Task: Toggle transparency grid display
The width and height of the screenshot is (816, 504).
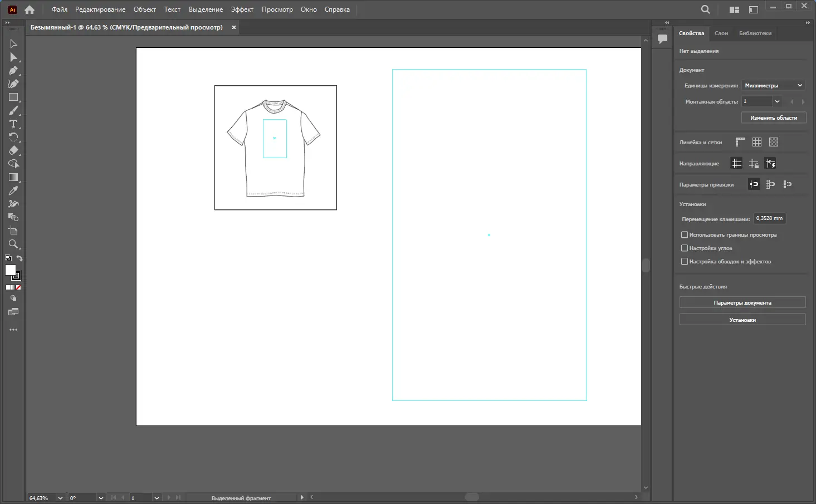Action: (x=774, y=142)
